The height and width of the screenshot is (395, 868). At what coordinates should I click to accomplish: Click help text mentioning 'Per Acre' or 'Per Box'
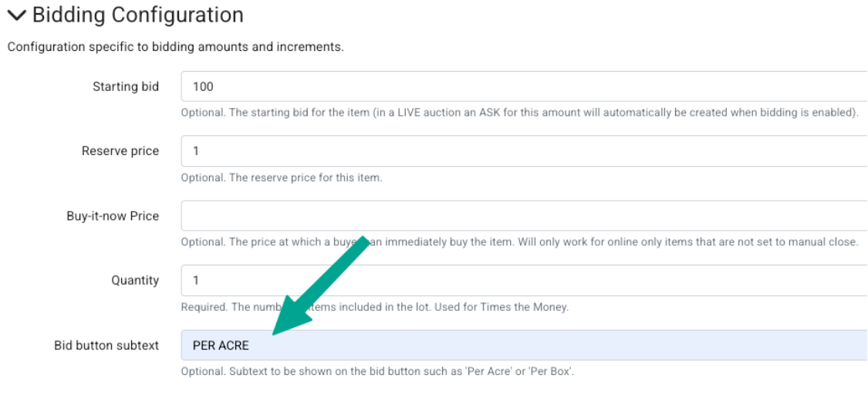377,371
